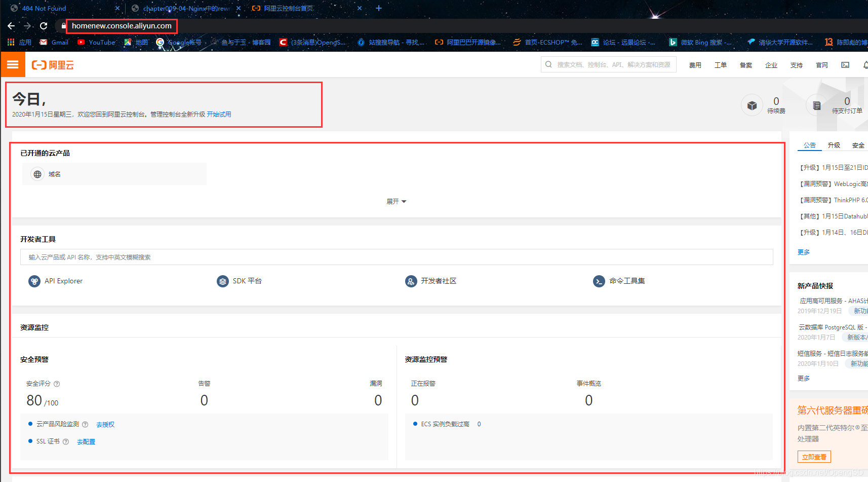Open the 清华大学开源软件 bookmark
This screenshot has width=868, height=482.
click(780, 42)
